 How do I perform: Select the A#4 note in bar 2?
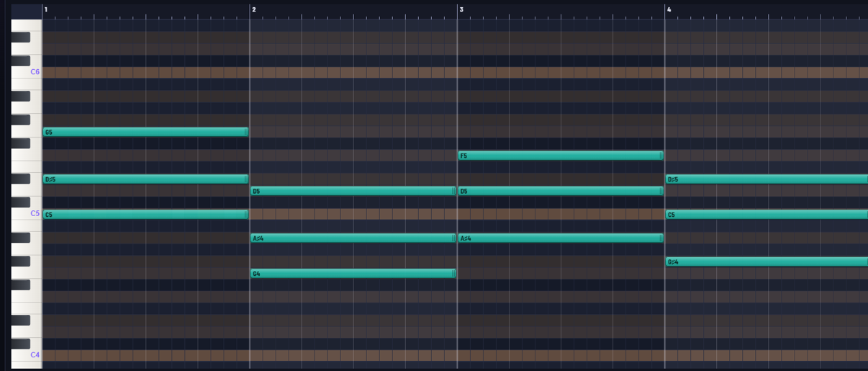[353, 238]
